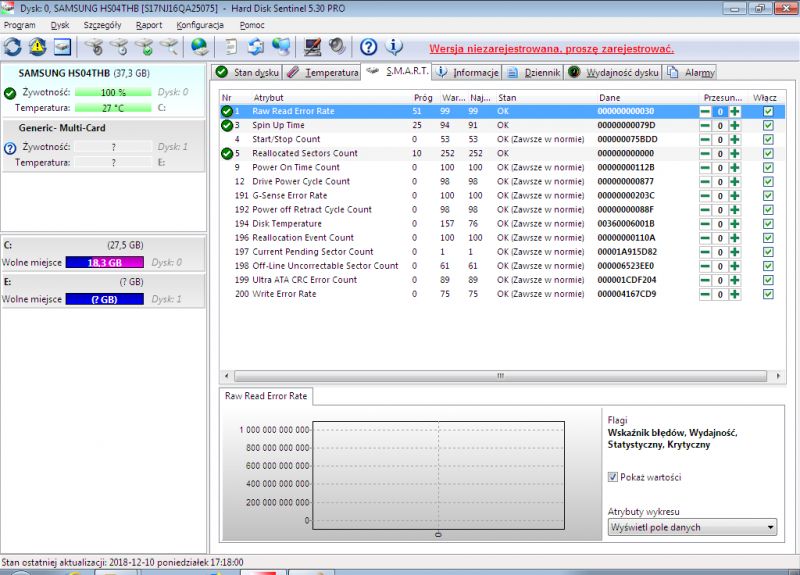Toggle the enable checkbox for Start/Stop Count
This screenshot has width=800, height=575.
768,139
